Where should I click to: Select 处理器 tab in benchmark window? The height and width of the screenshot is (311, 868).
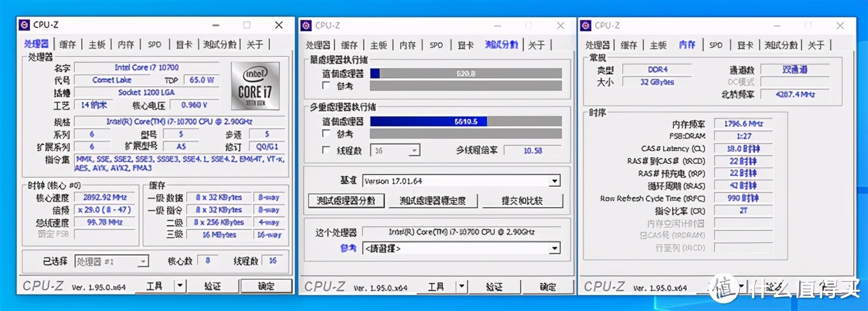(x=318, y=45)
